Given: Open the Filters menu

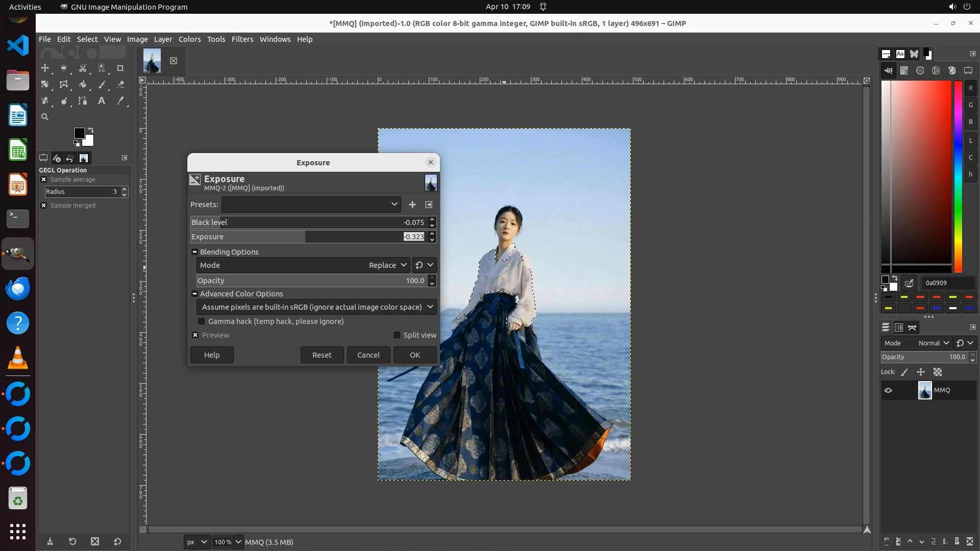Looking at the screenshot, I should click(x=242, y=39).
